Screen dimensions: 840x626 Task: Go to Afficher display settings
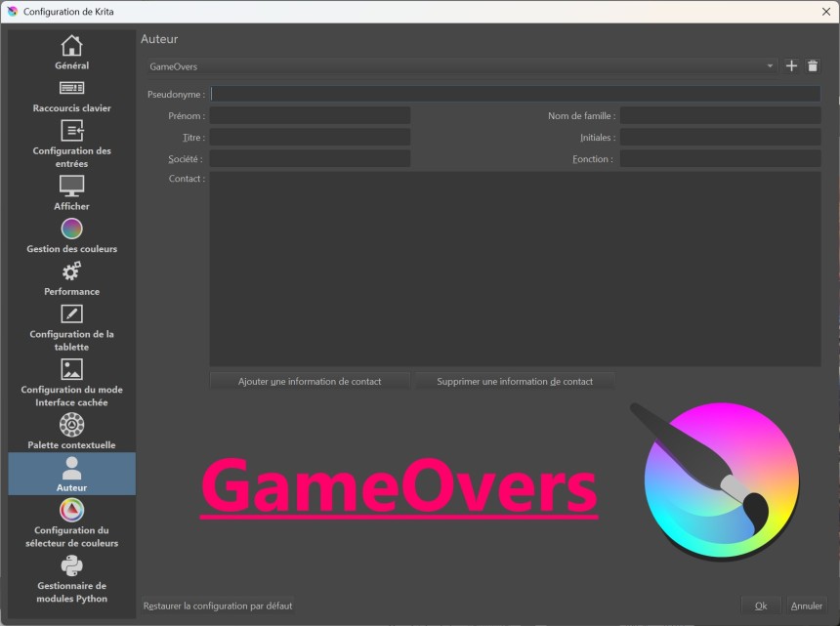71,193
